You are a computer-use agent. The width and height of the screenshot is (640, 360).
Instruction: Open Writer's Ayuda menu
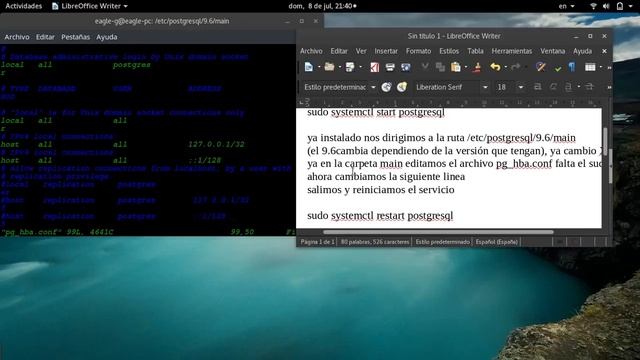(x=582, y=51)
